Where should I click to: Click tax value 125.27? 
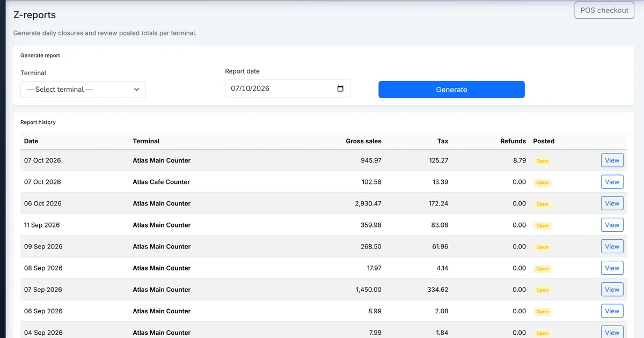pyautogui.click(x=438, y=160)
